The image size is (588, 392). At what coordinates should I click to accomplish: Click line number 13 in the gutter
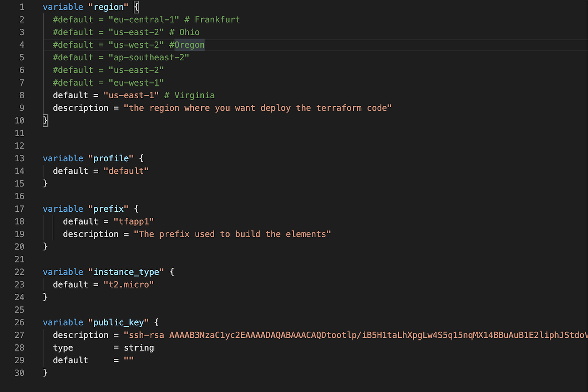19,158
